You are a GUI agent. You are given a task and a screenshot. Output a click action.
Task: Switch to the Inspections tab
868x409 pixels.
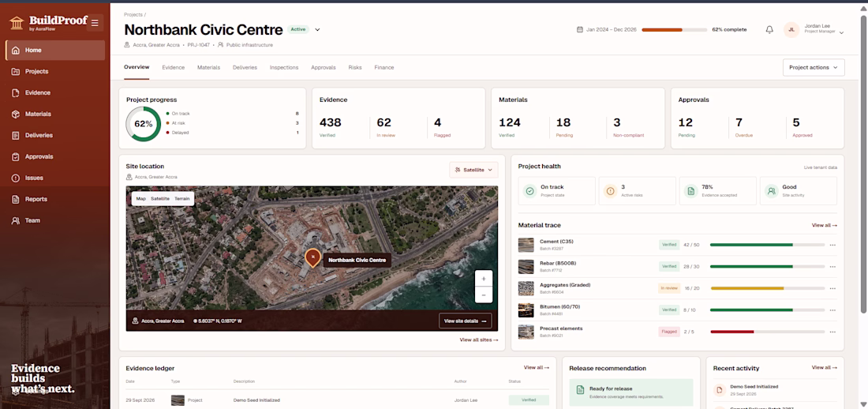284,68
